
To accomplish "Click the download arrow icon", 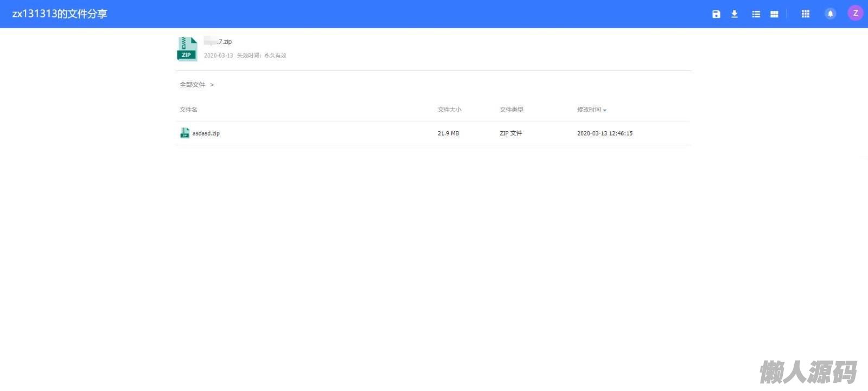I will (735, 14).
